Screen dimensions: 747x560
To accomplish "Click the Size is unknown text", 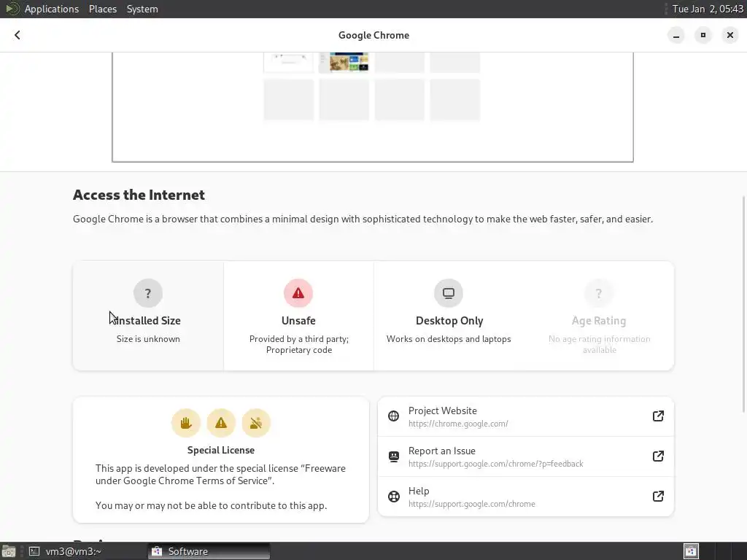I will click(x=148, y=339).
